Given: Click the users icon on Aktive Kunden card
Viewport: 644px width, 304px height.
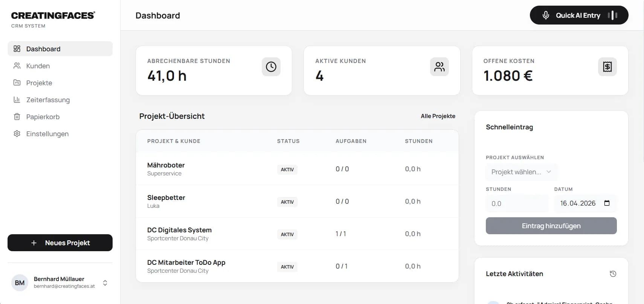Looking at the screenshot, I should (440, 67).
